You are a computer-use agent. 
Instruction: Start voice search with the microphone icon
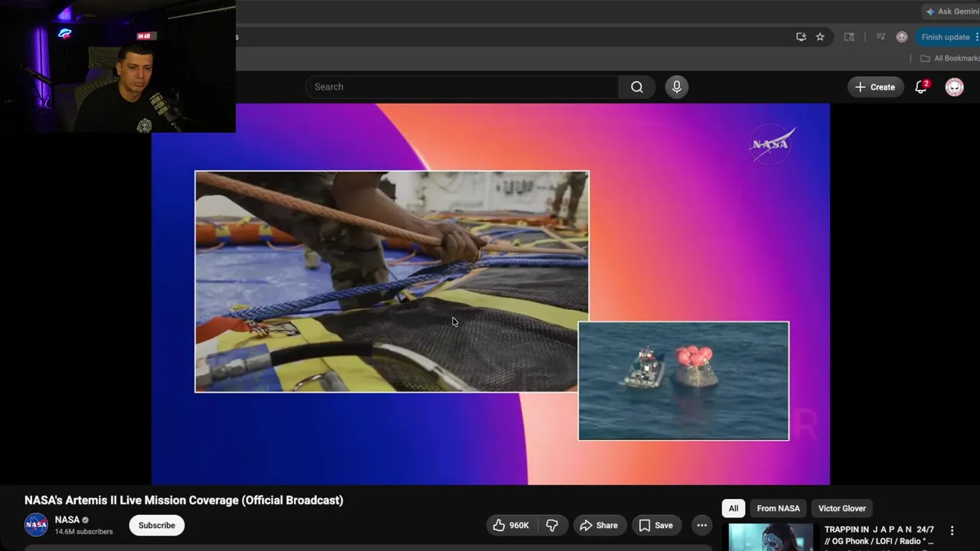[676, 87]
